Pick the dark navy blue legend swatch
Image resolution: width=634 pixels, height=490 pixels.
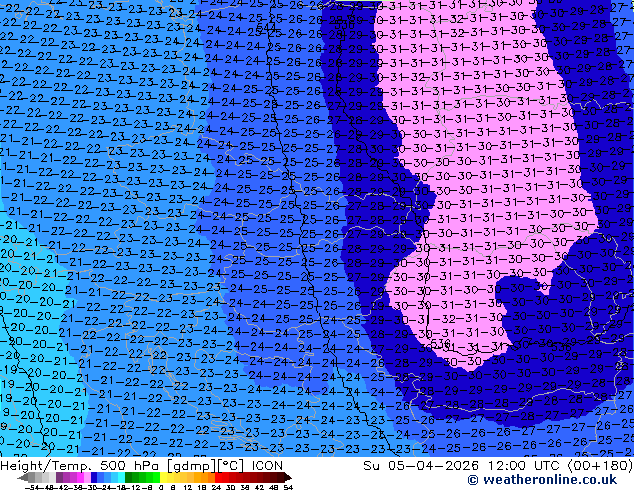(94, 478)
